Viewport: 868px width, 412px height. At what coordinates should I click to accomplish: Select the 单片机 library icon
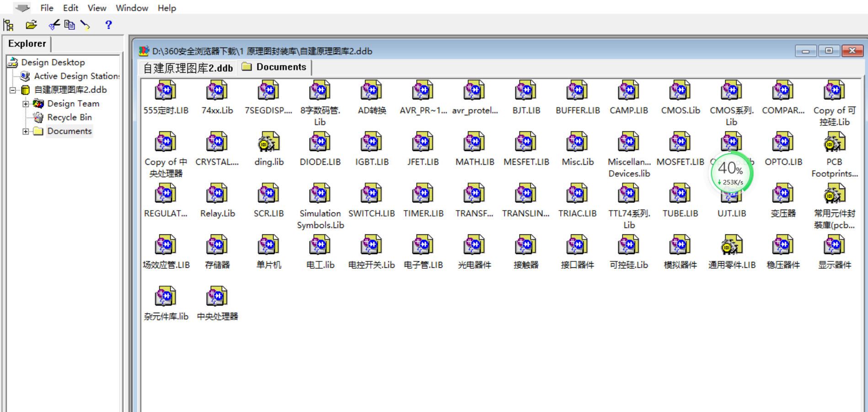[x=268, y=245]
